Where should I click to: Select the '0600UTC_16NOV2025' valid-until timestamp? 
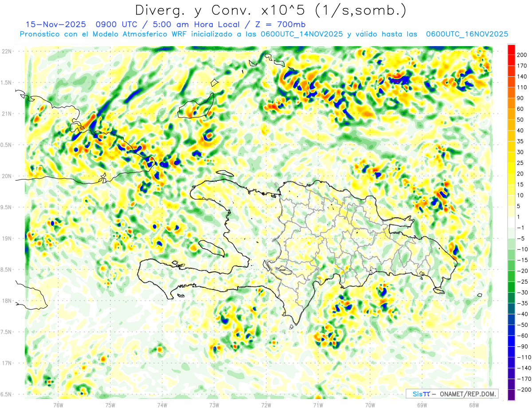tap(467, 34)
